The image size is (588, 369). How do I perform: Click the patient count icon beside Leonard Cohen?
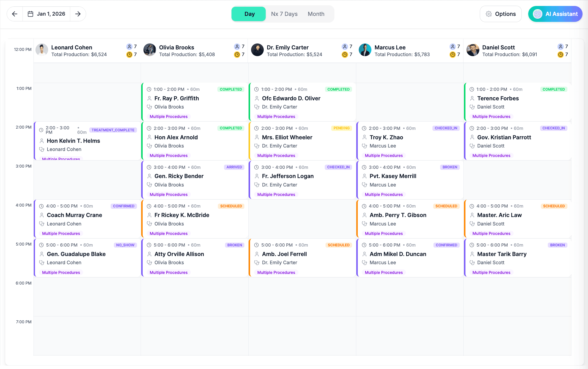point(130,46)
